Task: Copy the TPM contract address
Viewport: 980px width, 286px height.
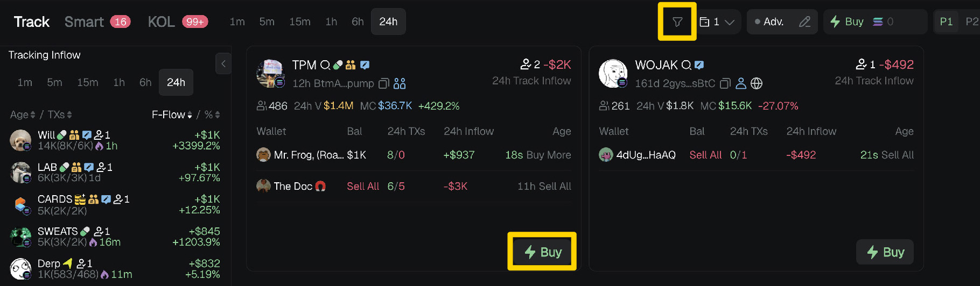Action: tap(384, 84)
